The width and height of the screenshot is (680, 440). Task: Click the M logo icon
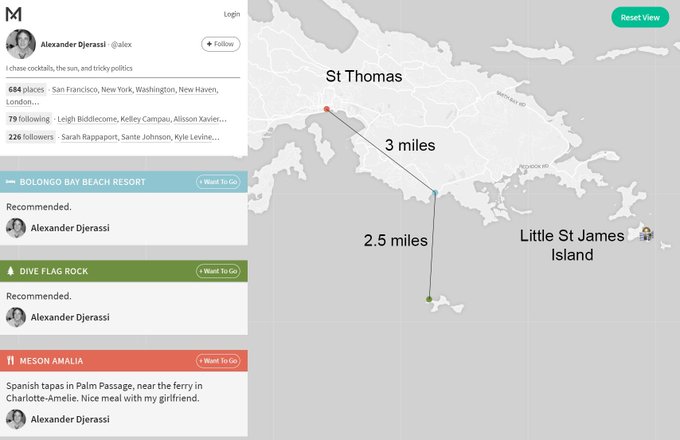click(x=13, y=14)
